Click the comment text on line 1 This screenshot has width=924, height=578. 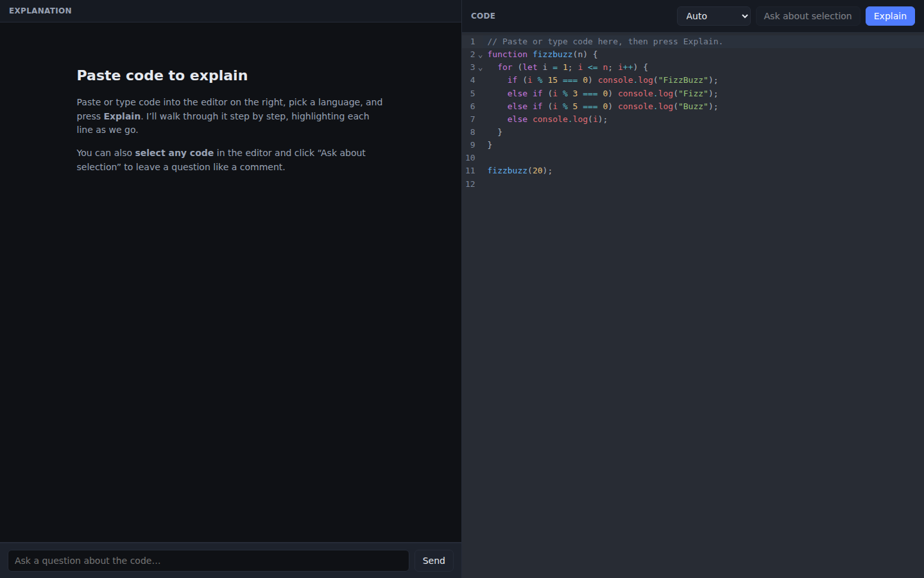point(605,42)
